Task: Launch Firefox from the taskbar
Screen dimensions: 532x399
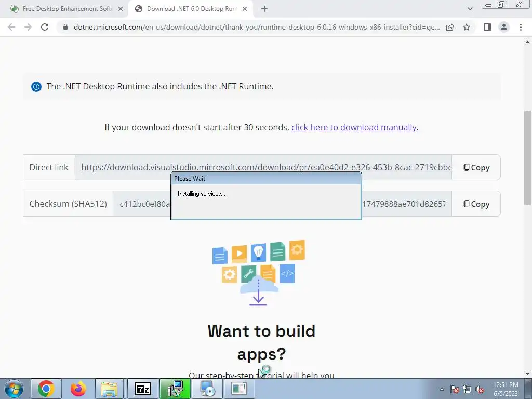Action: [78, 389]
